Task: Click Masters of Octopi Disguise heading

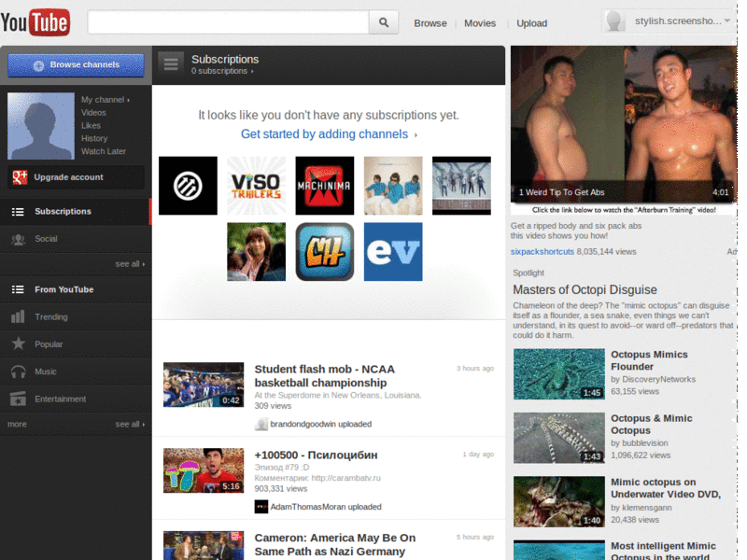Action: click(585, 289)
